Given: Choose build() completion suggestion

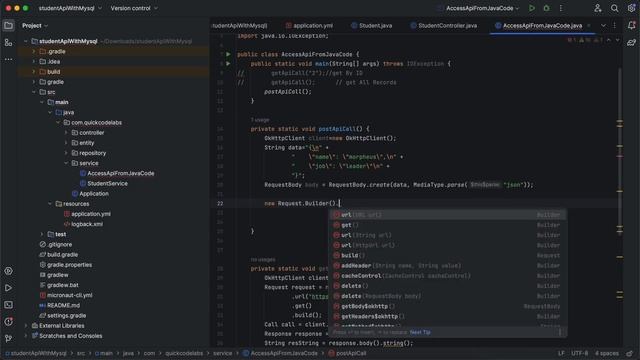Looking at the screenshot, I should click(x=448, y=256).
